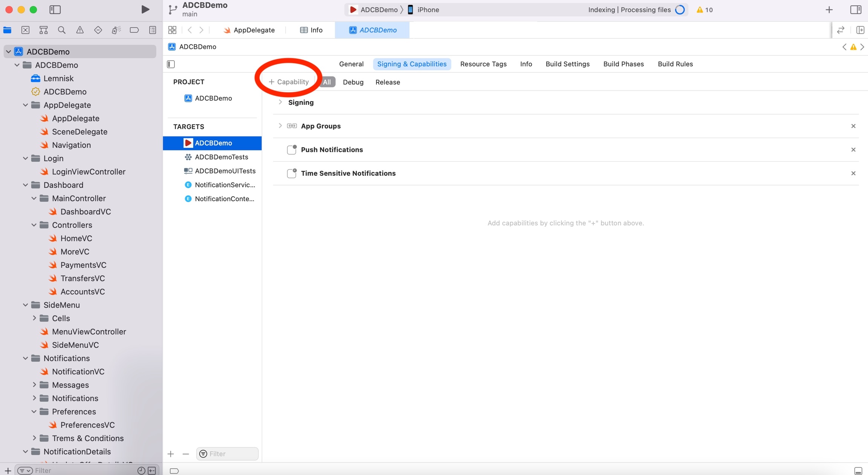This screenshot has height=475, width=868.
Task: Expand the App Groups capability
Action: (280, 126)
